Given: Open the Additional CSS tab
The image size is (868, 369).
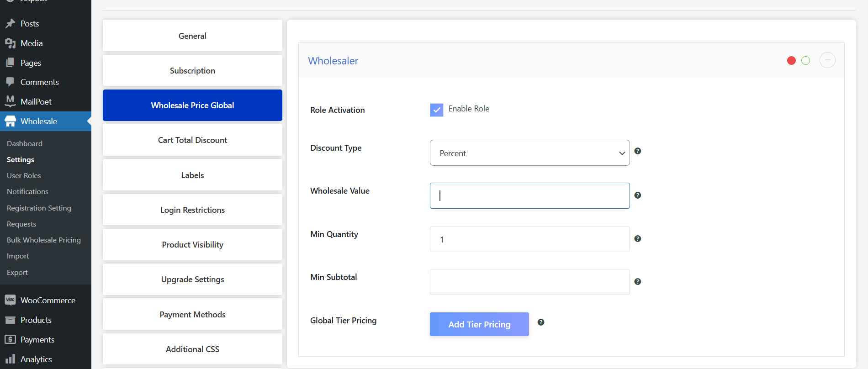Looking at the screenshot, I should click(x=192, y=349).
